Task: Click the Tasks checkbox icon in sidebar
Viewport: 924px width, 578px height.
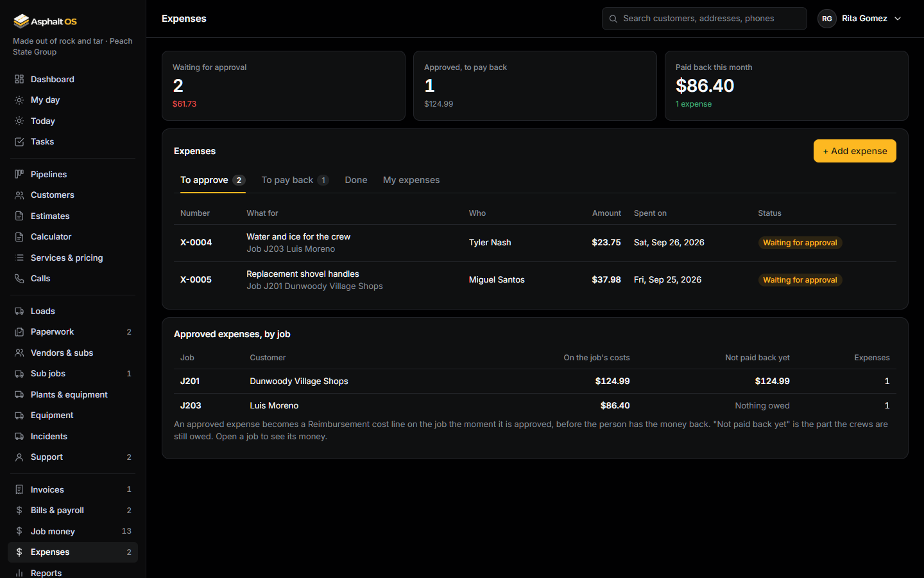Action: 19,142
